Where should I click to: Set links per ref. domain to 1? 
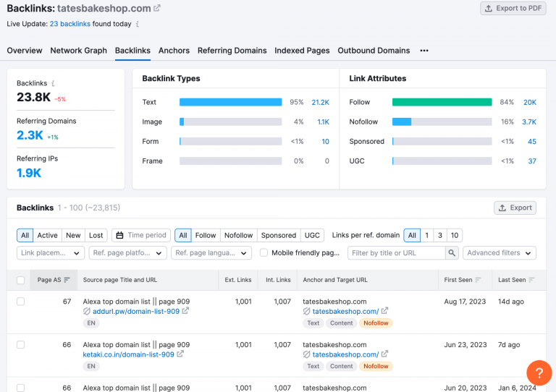[427, 235]
